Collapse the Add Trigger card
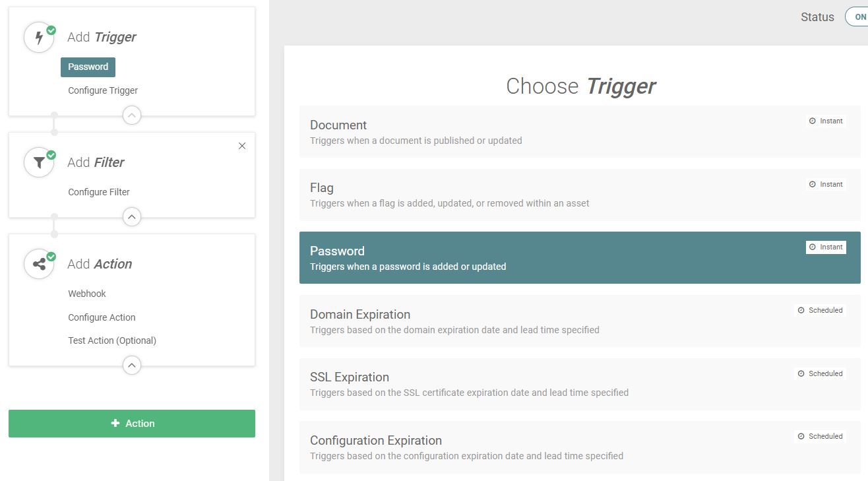The height and width of the screenshot is (481, 868). point(132,115)
